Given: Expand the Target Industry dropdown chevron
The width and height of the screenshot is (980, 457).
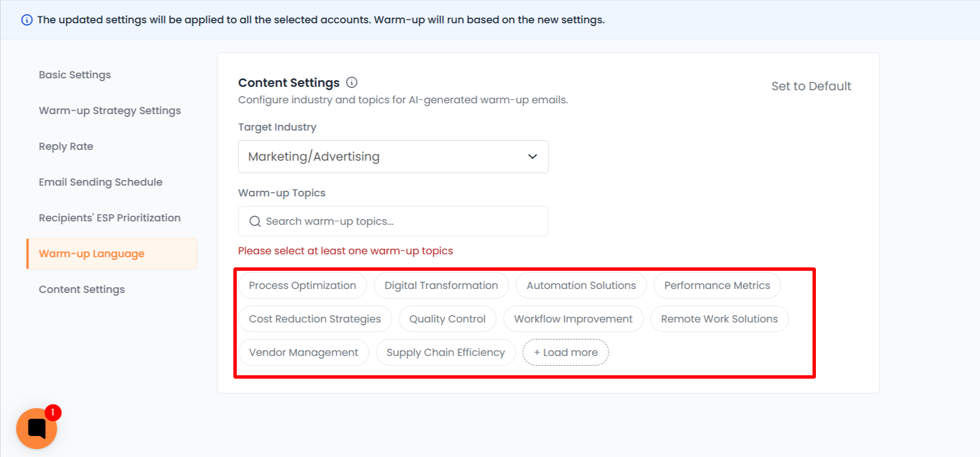Looking at the screenshot, I should point(532,157).
